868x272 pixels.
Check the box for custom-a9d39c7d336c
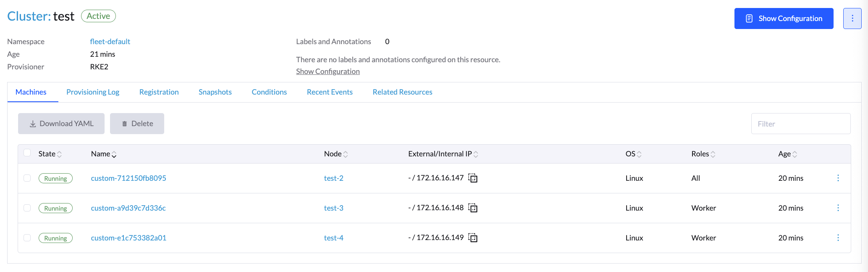point(27,208)
